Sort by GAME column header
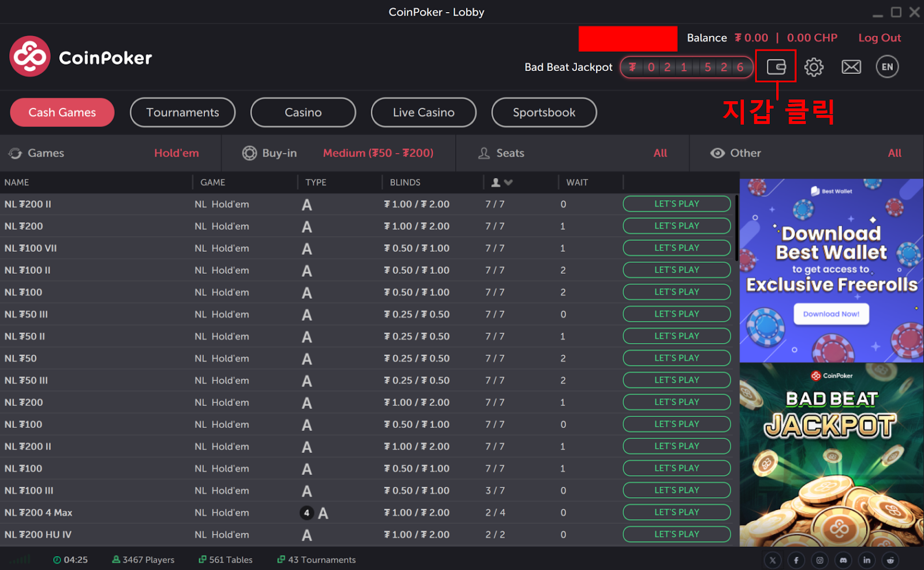The height and width of the screenshot is (570, 924). (213, 182)
